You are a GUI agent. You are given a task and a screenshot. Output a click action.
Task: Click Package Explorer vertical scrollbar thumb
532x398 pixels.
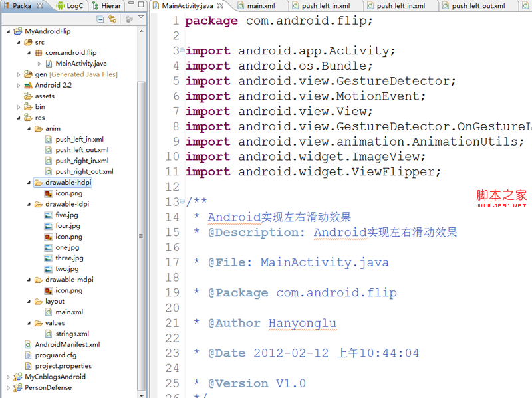point(141,236)
